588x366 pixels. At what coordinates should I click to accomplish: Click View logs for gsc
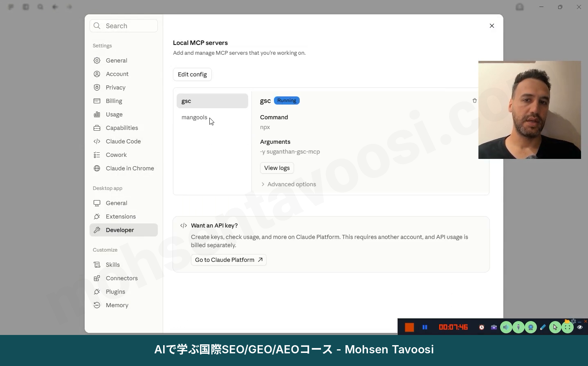[277, 168]
